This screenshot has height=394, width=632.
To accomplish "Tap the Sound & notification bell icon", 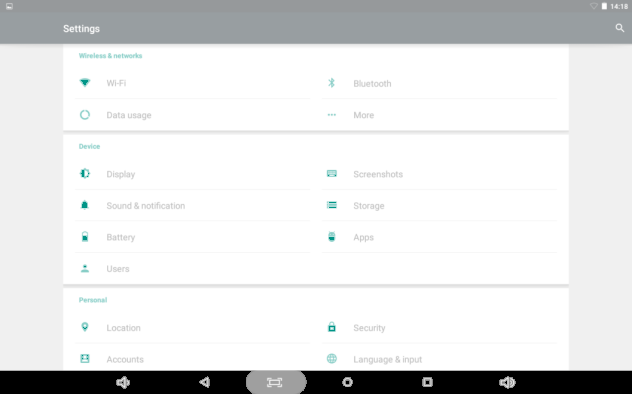I will [85, 205].
